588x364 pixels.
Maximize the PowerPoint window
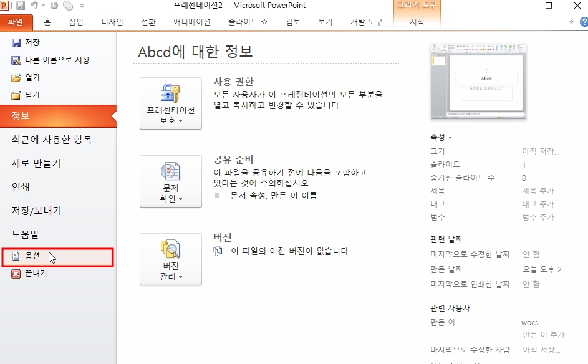549,6
